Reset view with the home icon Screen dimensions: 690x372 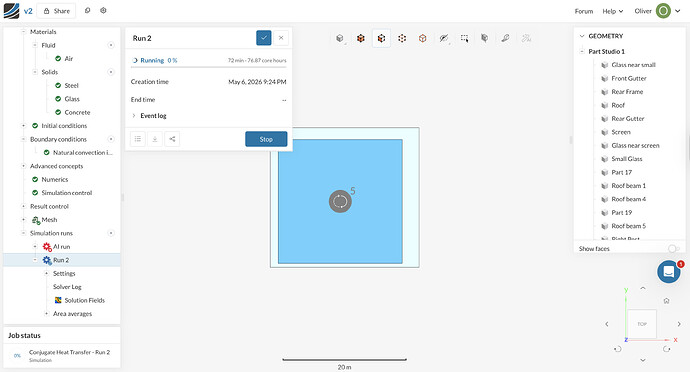pyautogui.click(x=666, y=301)
